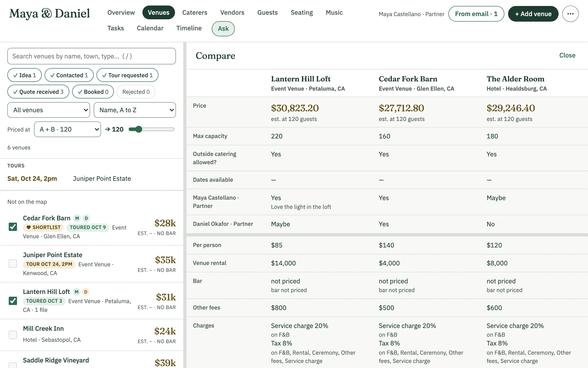Check the Juniper Point Estate compare checkbox

pos(13,264)
